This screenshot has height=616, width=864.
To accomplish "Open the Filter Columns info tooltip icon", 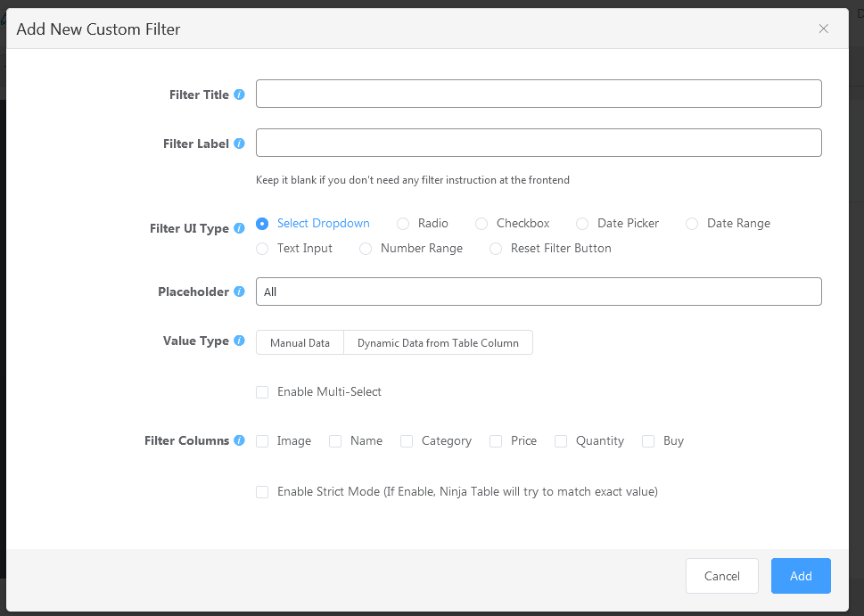I will tap(239, 440).
